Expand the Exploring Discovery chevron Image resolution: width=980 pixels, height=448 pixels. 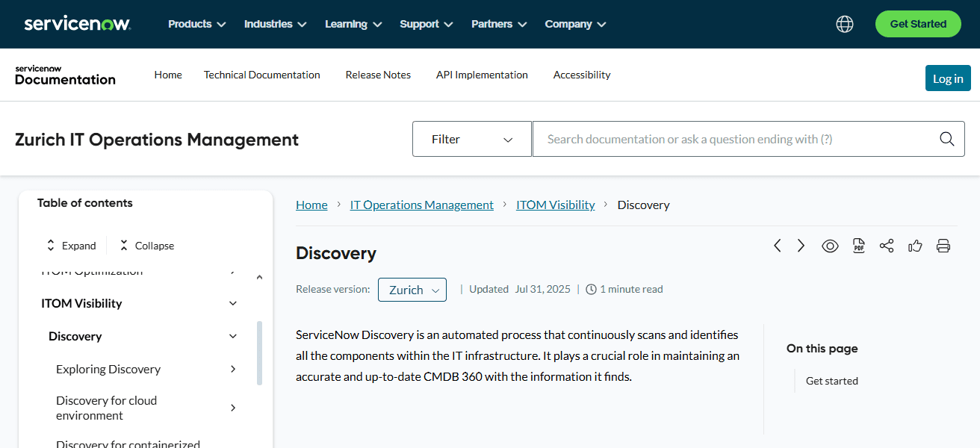pos(233,369)
